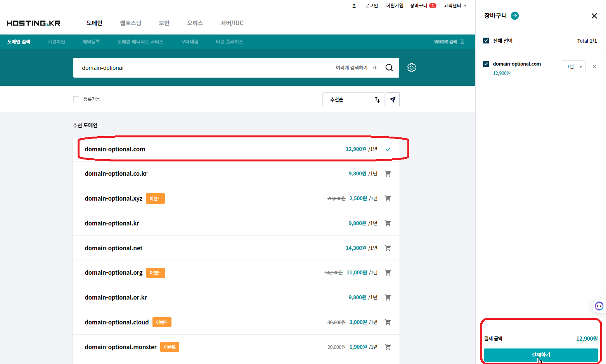Image resolution: width=606 pixels, height=364 pixels.
Task: Select the 기관이전 tab
Action: point(56,42)
